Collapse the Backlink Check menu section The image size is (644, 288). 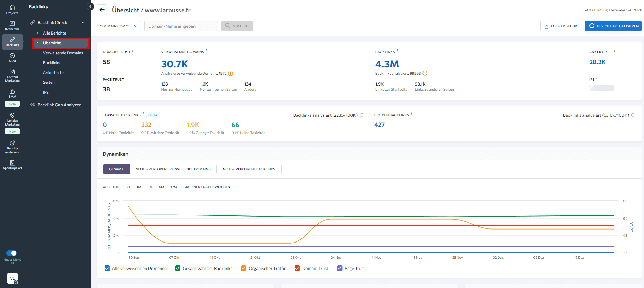[x=83, y=23]
